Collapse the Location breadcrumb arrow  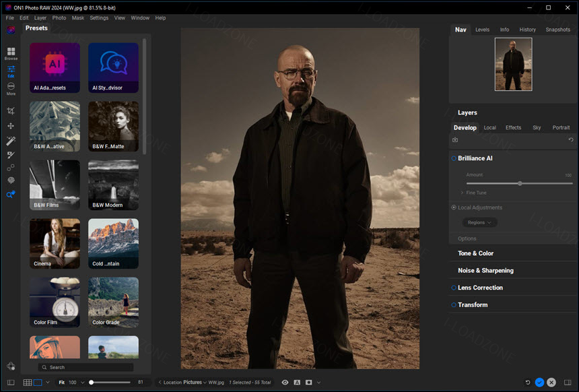[160, 383]
